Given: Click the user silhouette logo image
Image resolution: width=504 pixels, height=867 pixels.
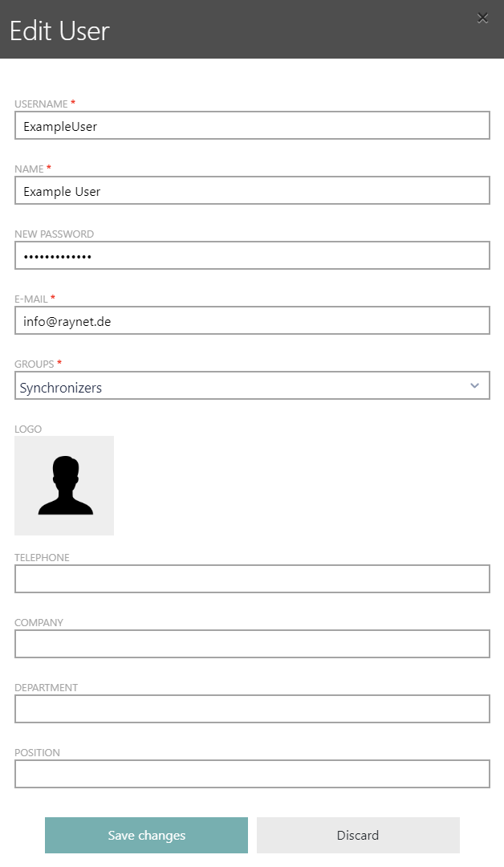Looking at the screenshot, I should pos(64,486).
